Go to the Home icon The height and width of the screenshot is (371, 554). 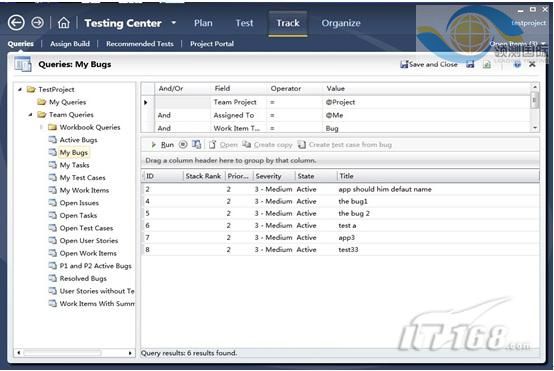64,23
